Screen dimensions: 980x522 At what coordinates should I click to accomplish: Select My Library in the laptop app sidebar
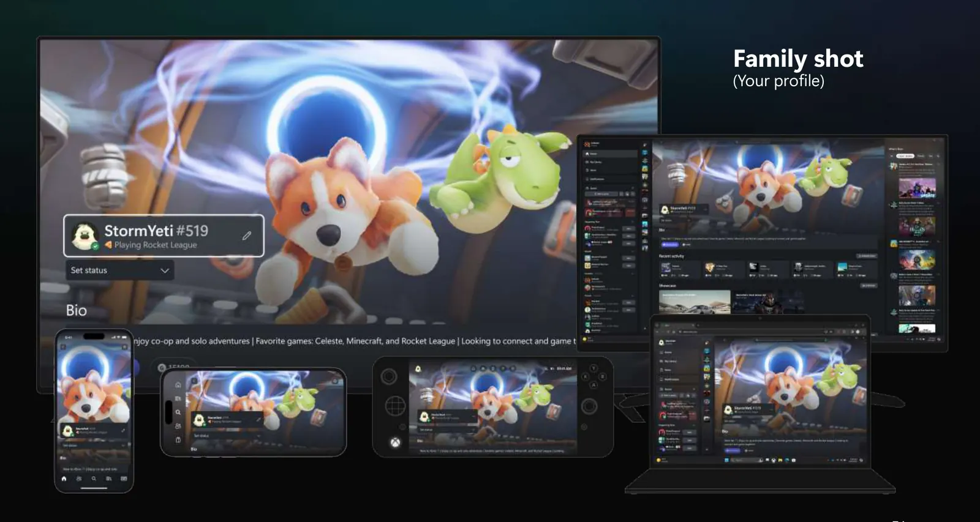tap(678, 361)
